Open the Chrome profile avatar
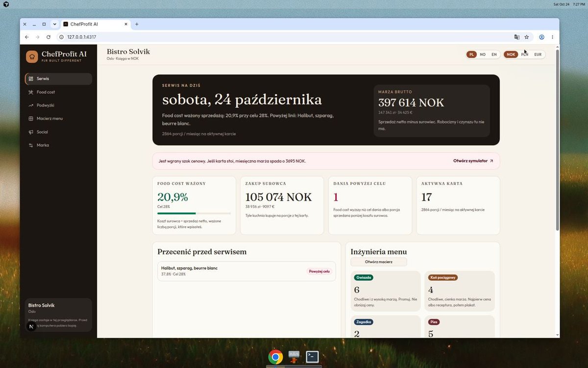 point(542,37)
